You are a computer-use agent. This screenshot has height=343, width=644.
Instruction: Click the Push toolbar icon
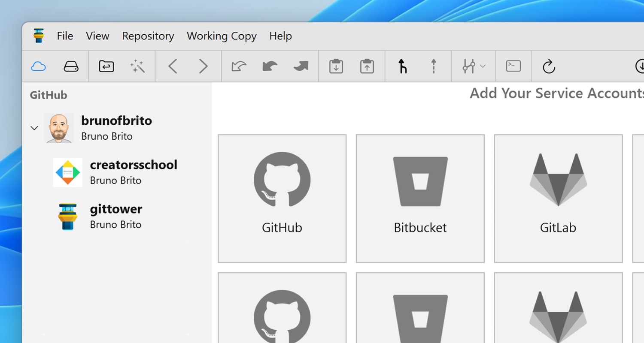[301, 66]
